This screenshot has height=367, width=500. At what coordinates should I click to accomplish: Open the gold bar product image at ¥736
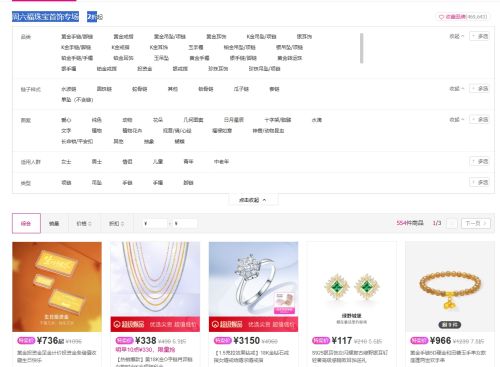pos(57,287)
